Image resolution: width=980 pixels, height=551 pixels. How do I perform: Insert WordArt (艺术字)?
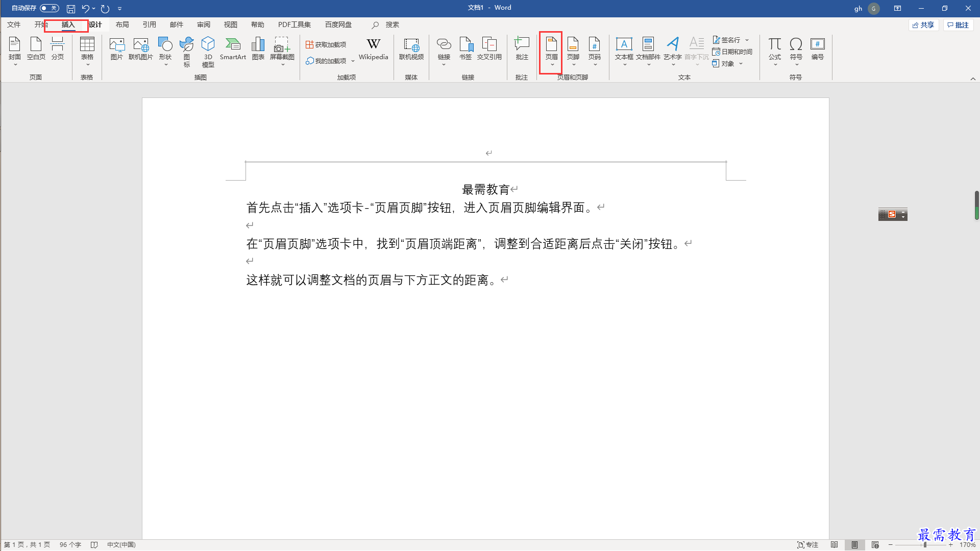point(673,51)
